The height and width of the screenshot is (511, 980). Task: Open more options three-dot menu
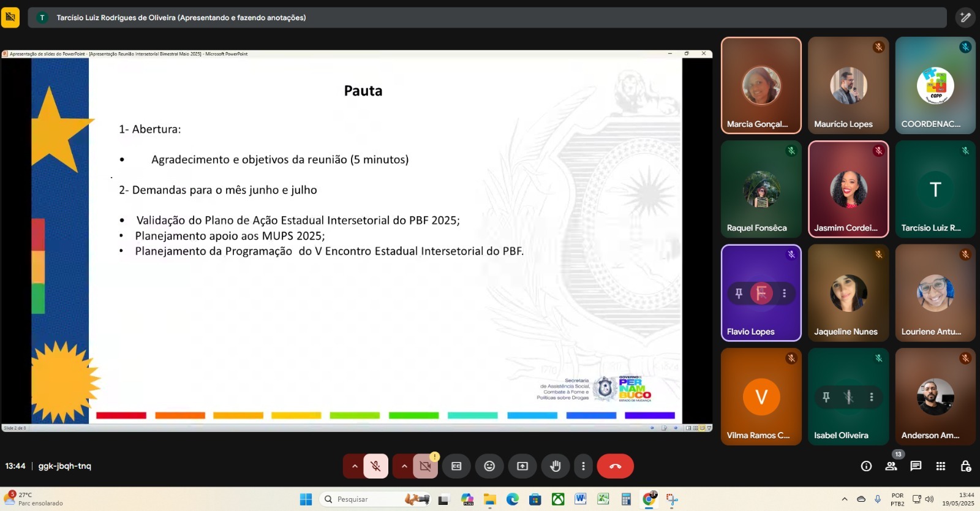pyautogui.click(x=583, y=466)
